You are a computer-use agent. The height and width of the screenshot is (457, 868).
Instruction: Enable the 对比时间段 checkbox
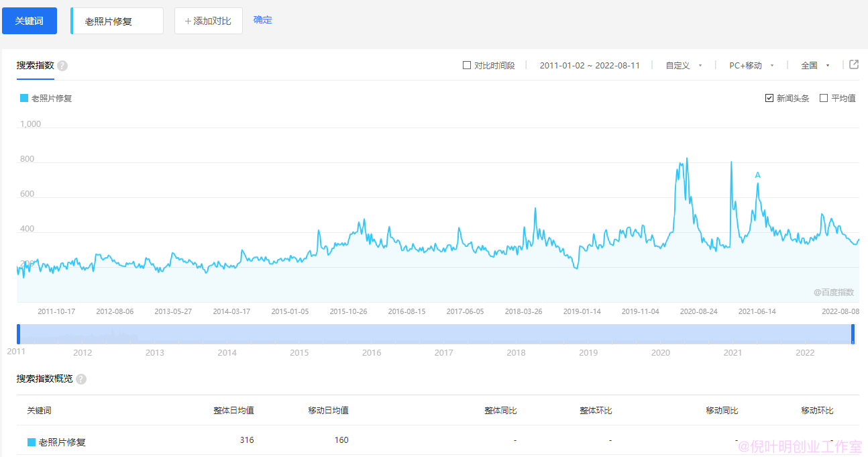tap(466, 64)
